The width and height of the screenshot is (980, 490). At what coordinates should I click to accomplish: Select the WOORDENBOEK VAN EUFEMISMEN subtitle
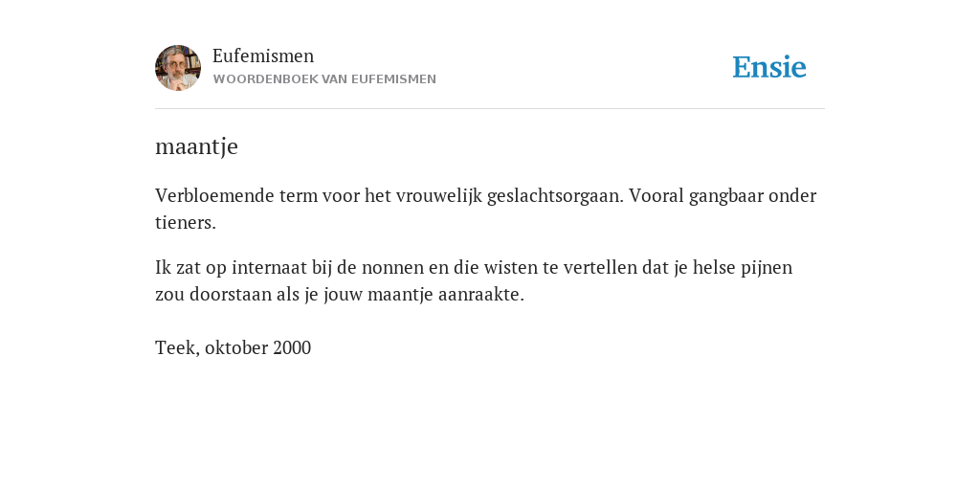click(x=324, y=79)
